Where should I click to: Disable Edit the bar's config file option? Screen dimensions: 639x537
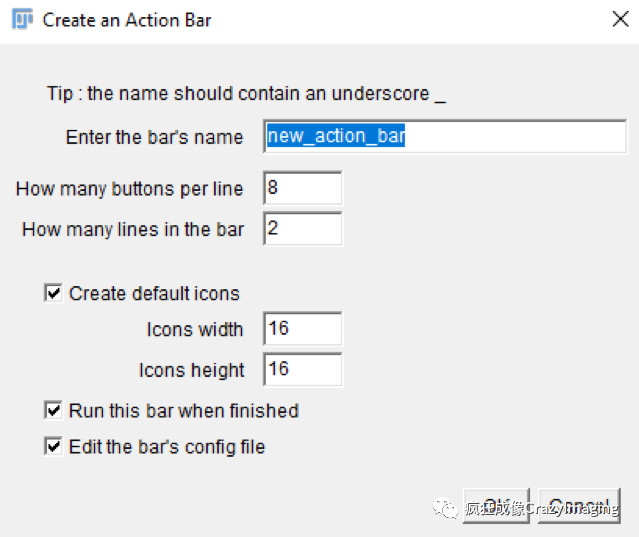coord(53,446)
